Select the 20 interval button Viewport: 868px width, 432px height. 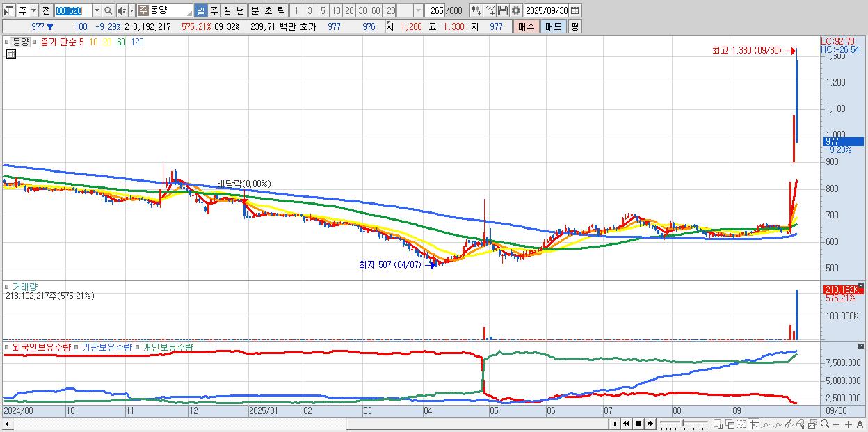[x=349, y=10]
